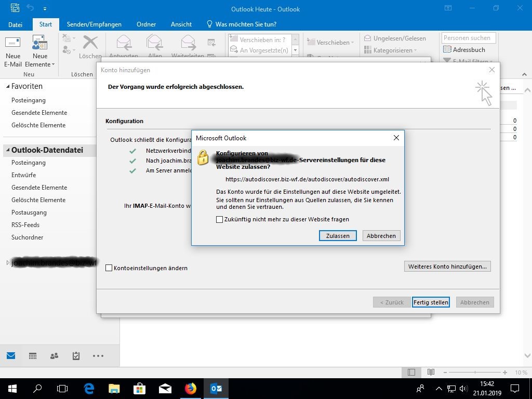Open Windows taskbar search
Screen dimensions: 532x399
click(37, 389)
